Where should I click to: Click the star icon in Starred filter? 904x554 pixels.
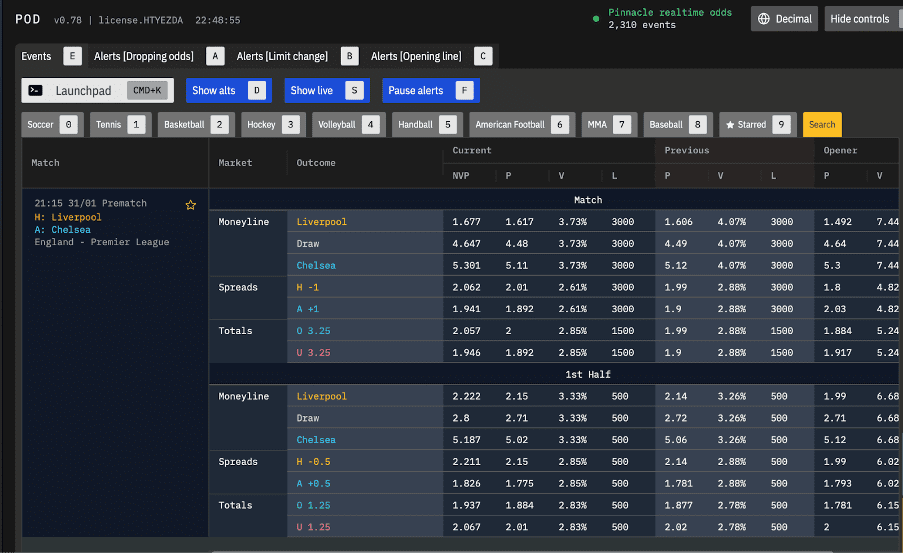tap(730, 125)
